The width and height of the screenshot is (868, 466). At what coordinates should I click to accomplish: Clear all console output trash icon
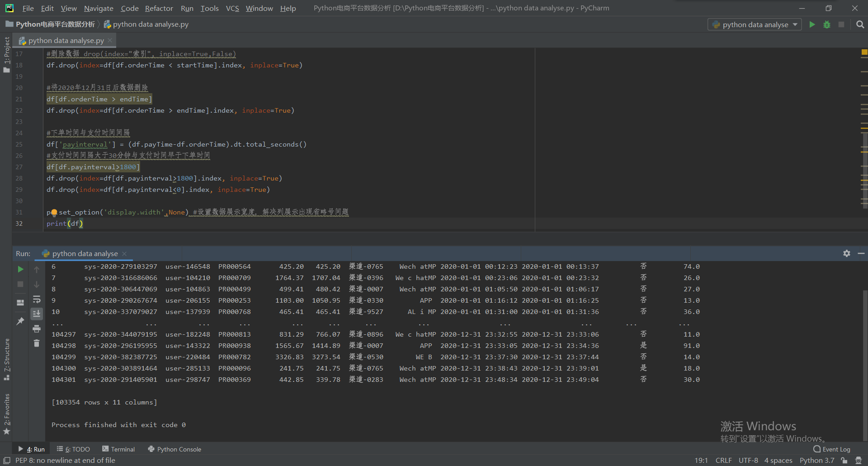(37, 343)
